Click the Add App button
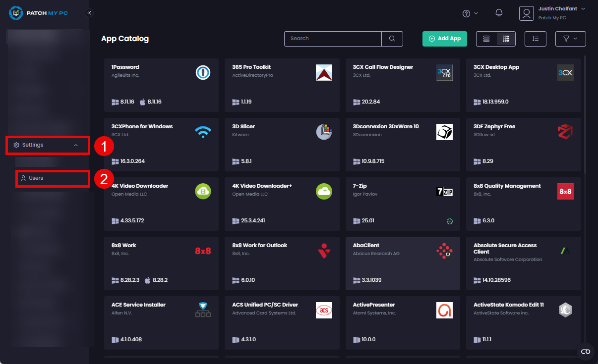This screenshot has height=364, width=598. [444, 38]
